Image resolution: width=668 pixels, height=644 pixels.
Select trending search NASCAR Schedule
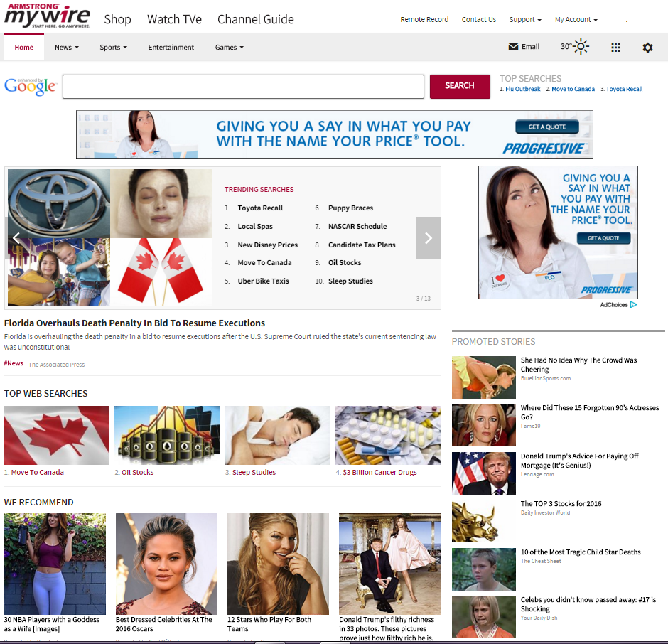(357, 226)
